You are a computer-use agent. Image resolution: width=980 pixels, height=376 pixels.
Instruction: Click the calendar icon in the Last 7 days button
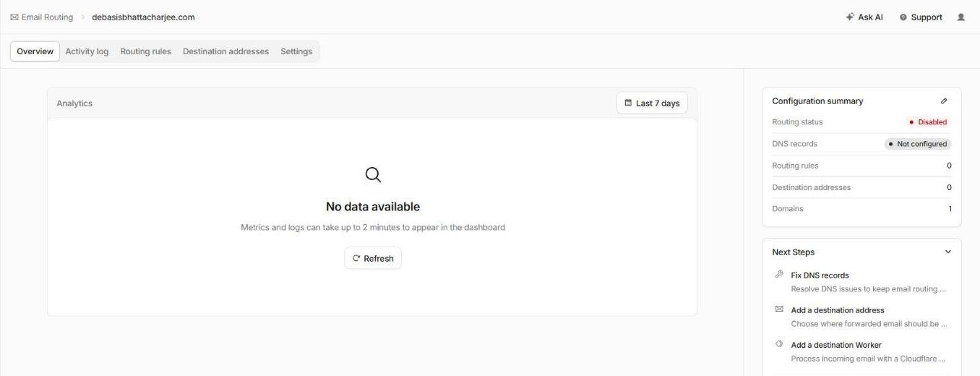click(x=628, y=103)
